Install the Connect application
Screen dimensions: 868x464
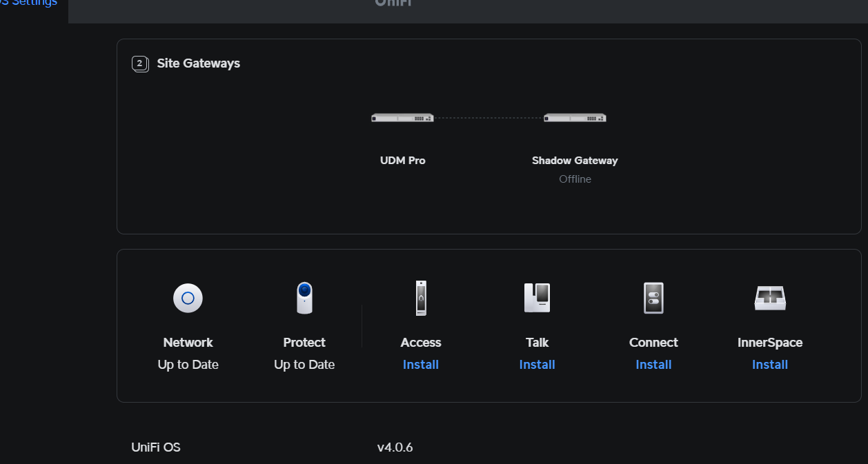pyautogui.click(x=653, y=365)
